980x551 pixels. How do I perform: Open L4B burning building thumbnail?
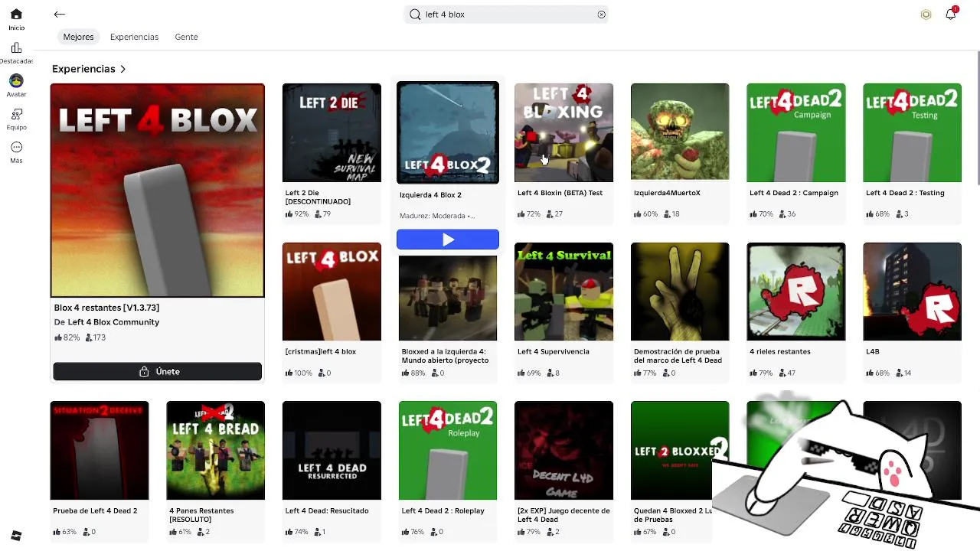[x=912, y=292]
